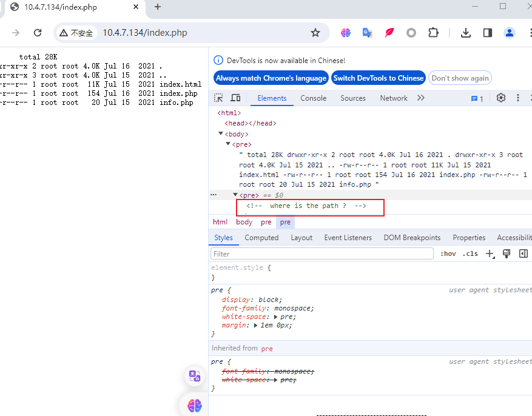Open the DevTools three-dot customize menu
The image size is (532, 416).
tap(518, 98)
